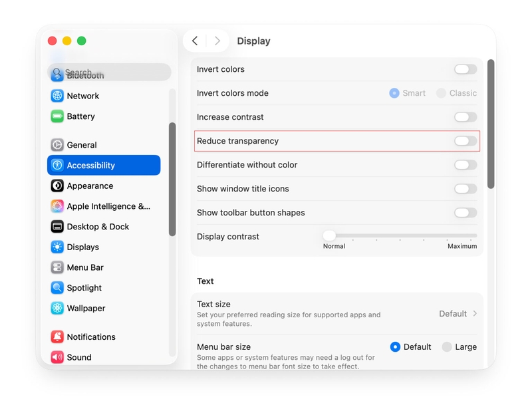Open Text size options chevron
Screen dimensions: 532x417
(475, 313)
